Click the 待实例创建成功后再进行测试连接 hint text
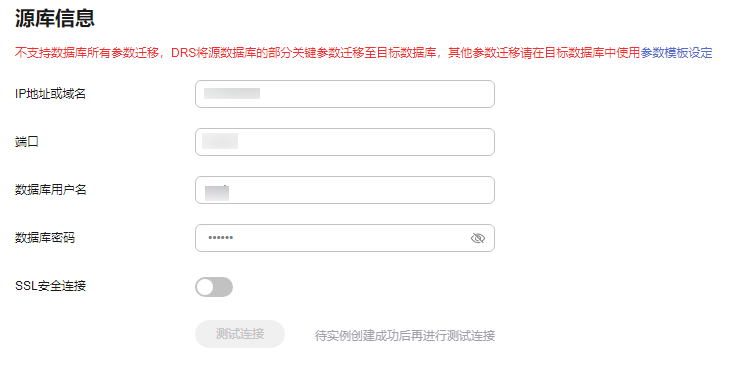The width and height of the screenshot is (746, 365). (405, 336)
